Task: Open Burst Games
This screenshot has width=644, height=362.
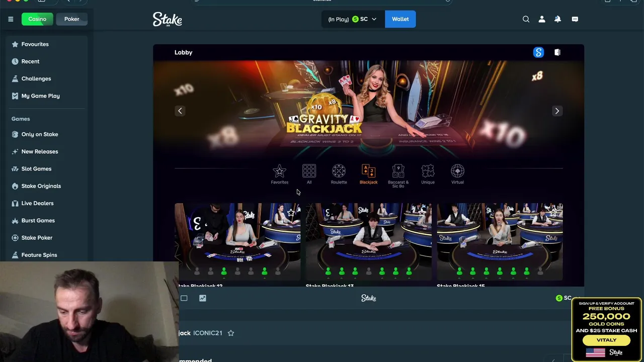Action: 46,220
